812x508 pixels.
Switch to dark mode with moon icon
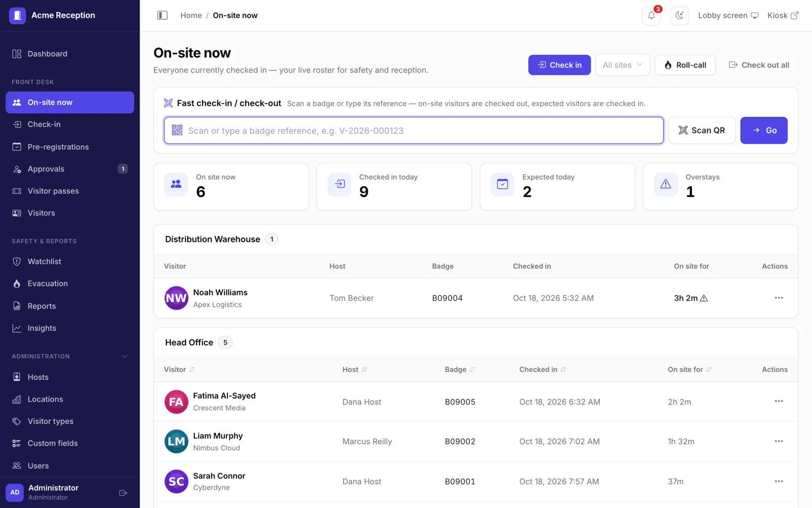[x=679, y=15]
